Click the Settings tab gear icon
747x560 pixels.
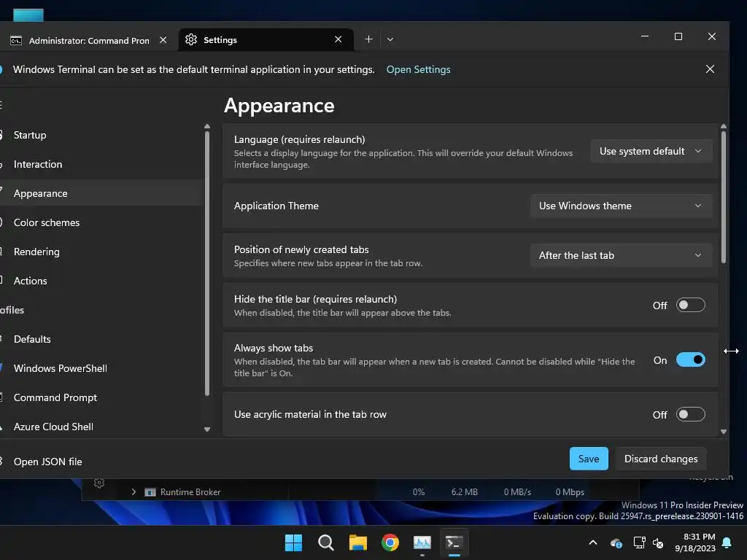(191, 39)
